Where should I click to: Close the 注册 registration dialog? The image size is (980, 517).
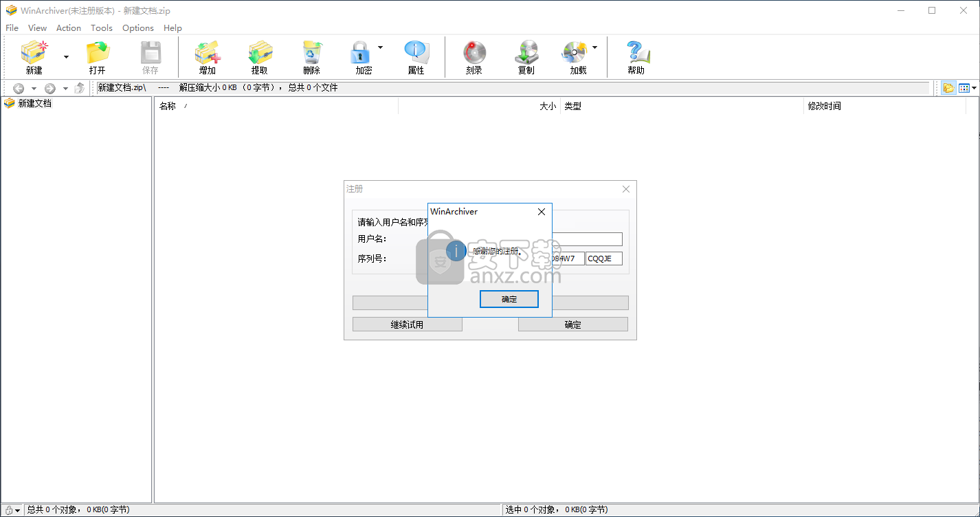coord(625,189)
